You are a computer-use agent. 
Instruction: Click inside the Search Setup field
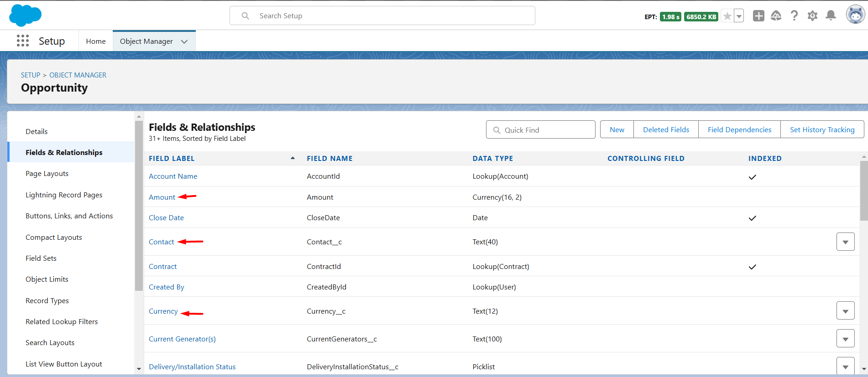(382, 15)
